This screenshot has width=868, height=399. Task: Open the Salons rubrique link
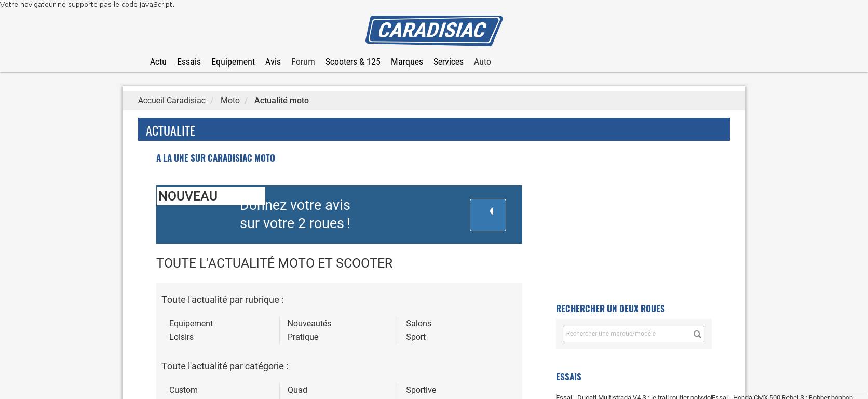click(418, 324)
